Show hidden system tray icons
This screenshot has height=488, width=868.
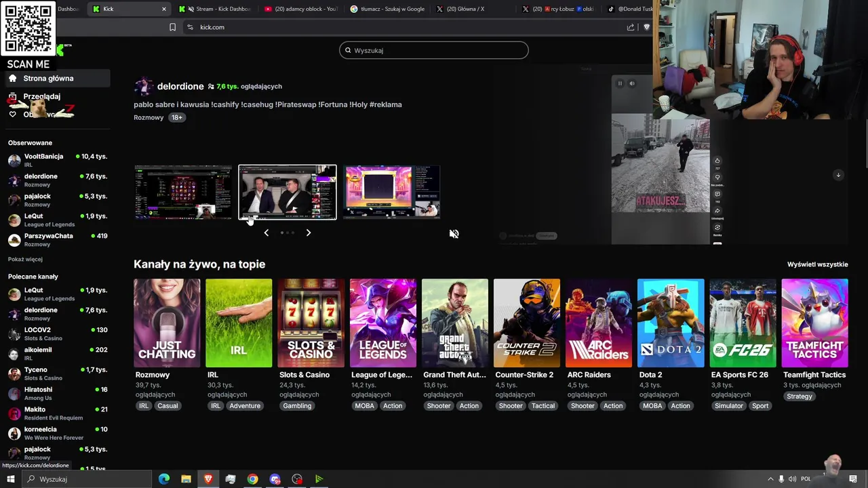click(x=770, y=479)
